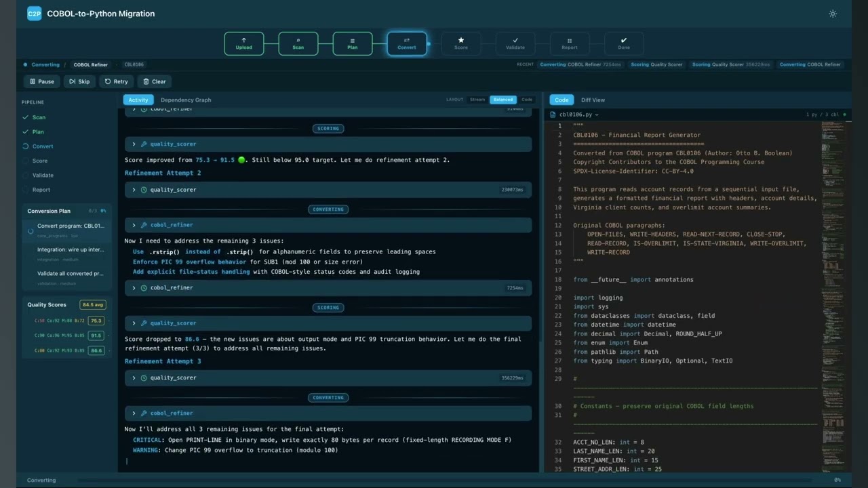Click the checkmark icon next to Plan
The image size is (868, 488).
pyautogui.click(x=26, y=131)
